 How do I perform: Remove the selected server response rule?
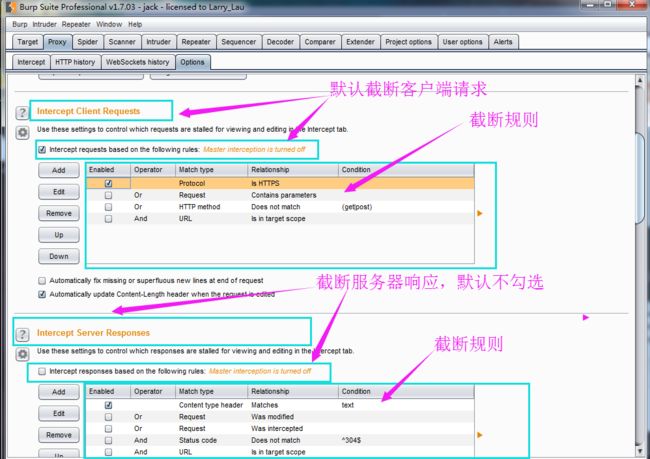click(59, 435)
